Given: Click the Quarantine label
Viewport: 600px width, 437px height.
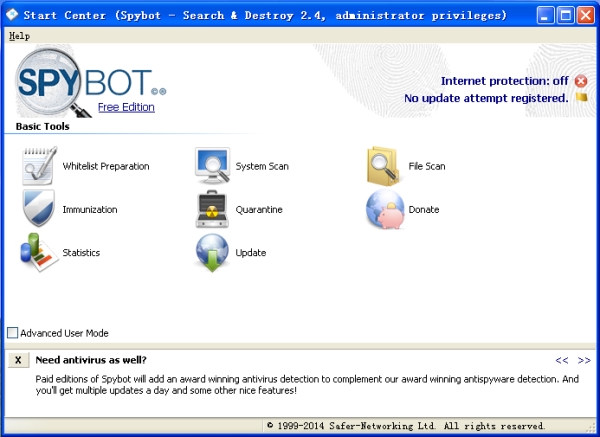Looking at the screenshot, I should click(259, 209).
